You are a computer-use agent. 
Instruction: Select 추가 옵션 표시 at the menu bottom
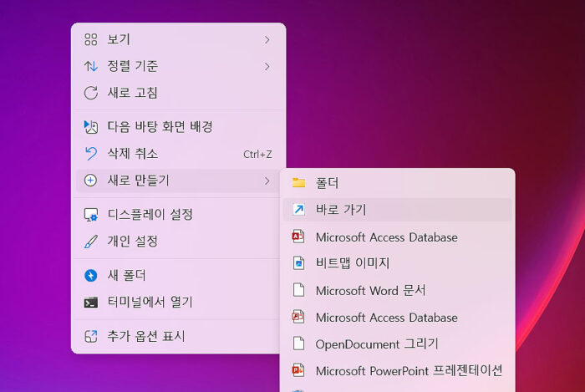point(178,336)
